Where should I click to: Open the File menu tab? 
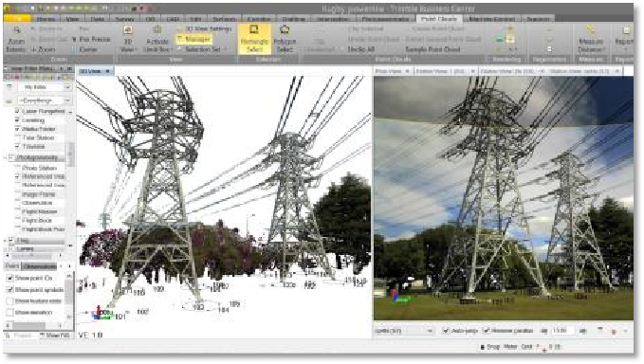17,18
